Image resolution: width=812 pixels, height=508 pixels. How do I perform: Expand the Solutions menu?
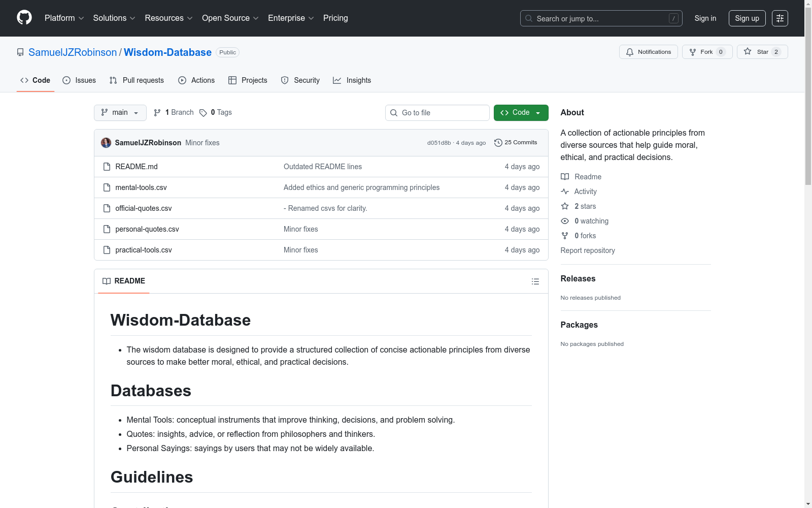pos(114,18)
